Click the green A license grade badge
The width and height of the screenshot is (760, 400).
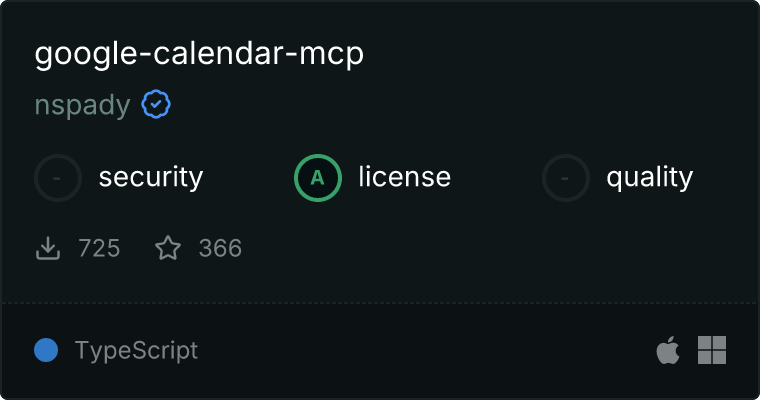pyautogui.click(x=318, y=178)
